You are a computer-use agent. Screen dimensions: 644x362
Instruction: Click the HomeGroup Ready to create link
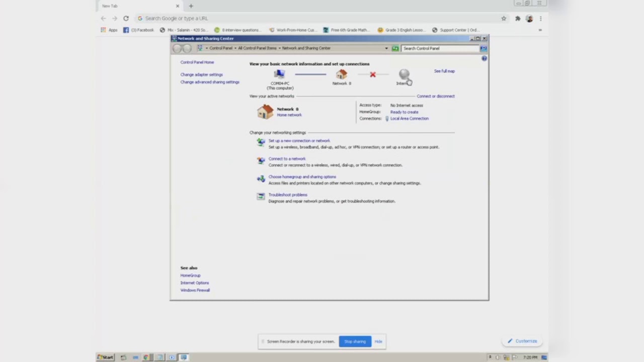404,112
